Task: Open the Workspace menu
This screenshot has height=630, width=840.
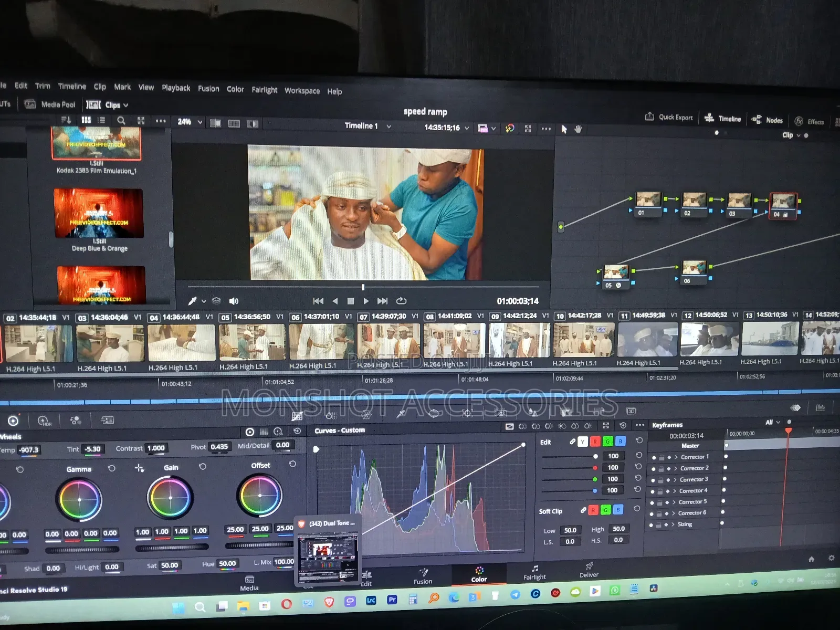Action: click(302, 91)
